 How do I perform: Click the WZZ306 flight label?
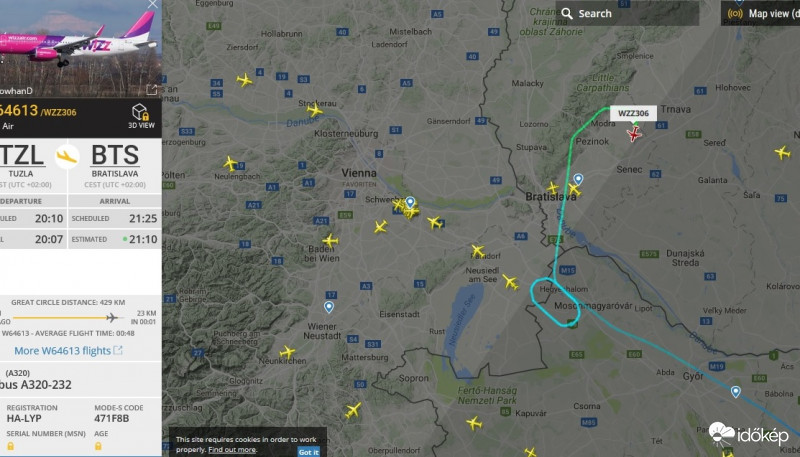(x=633, y=113)
